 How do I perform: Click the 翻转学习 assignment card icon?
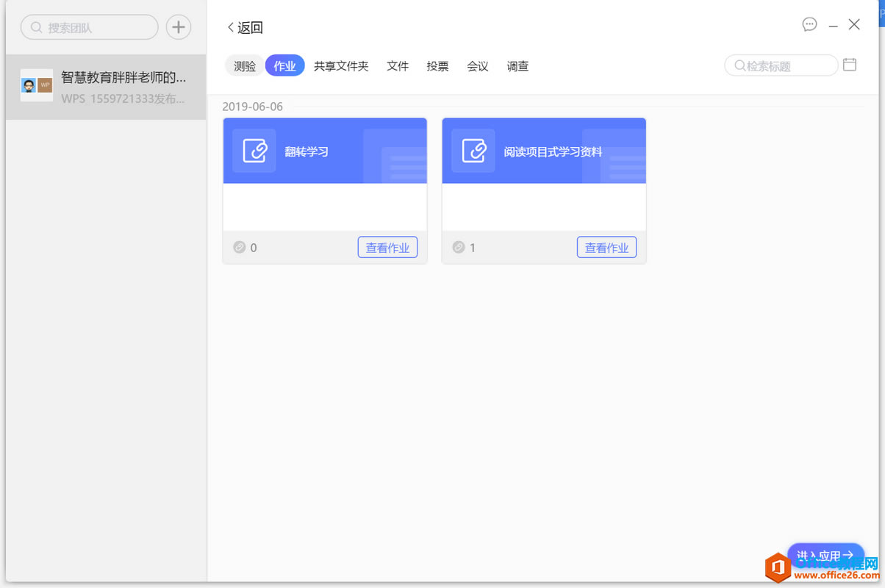254,151
